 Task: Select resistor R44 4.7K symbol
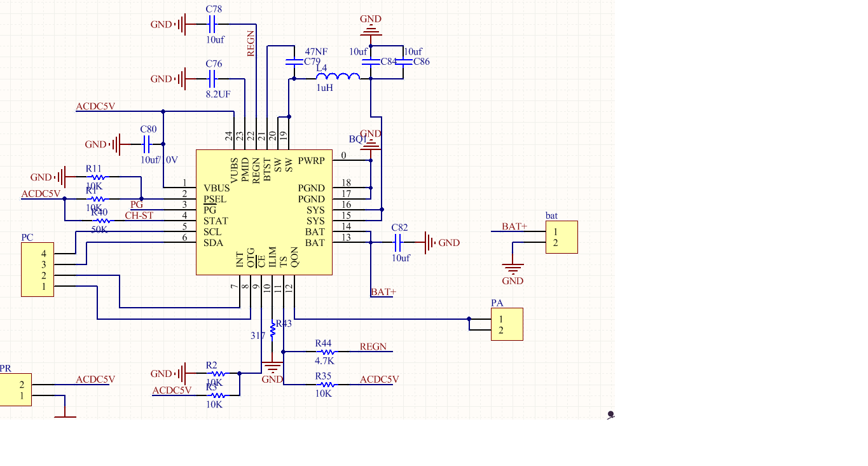(x=326, y=352)
